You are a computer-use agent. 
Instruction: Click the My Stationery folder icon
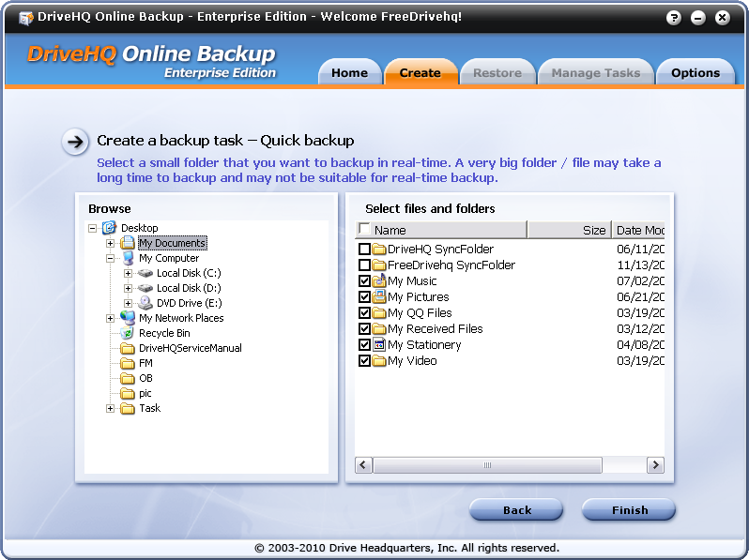[379, 345]
